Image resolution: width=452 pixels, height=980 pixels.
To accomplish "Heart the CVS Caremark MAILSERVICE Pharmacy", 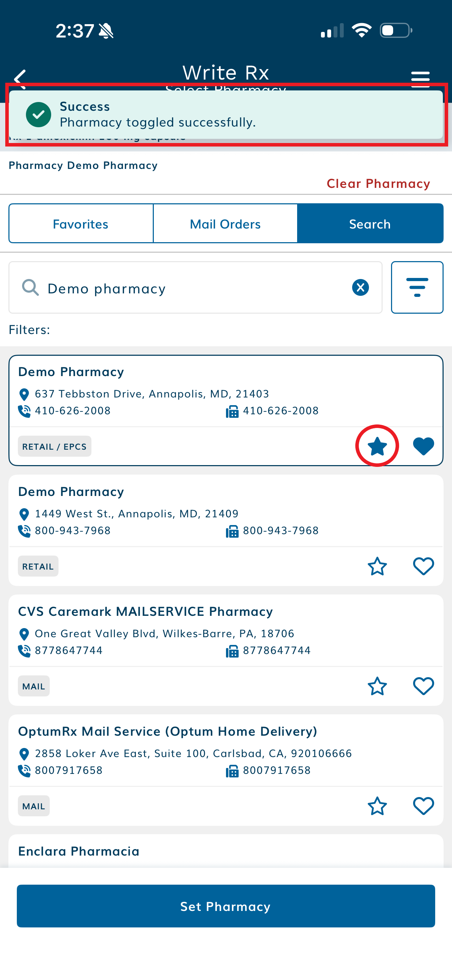I will pyautogui.click(x=424, y=686).
